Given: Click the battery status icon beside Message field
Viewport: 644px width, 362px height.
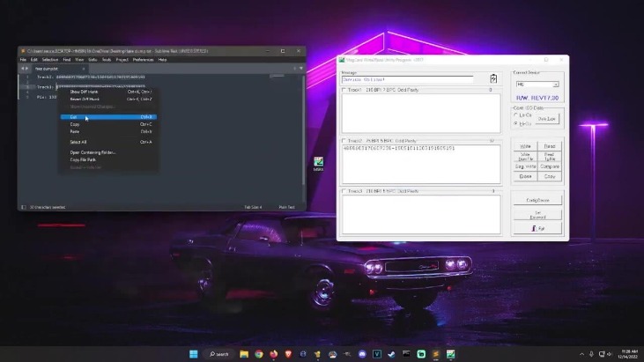Looking at the screenshot, I should [493, 78].
